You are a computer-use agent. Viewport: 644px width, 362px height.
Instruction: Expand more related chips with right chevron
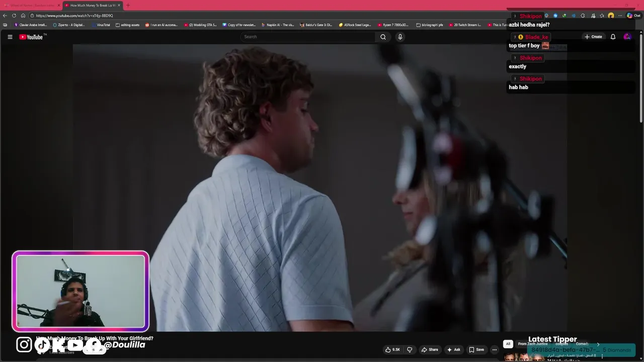(x=598, y=344)
